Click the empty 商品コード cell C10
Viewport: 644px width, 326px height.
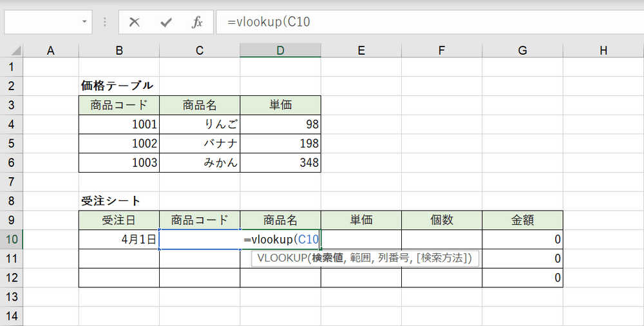click(x=200, y=239)
